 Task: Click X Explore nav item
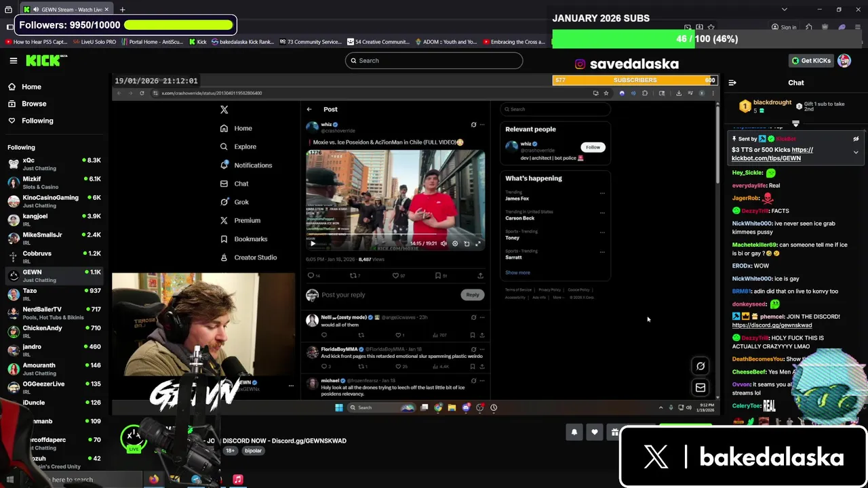(238, 146)
